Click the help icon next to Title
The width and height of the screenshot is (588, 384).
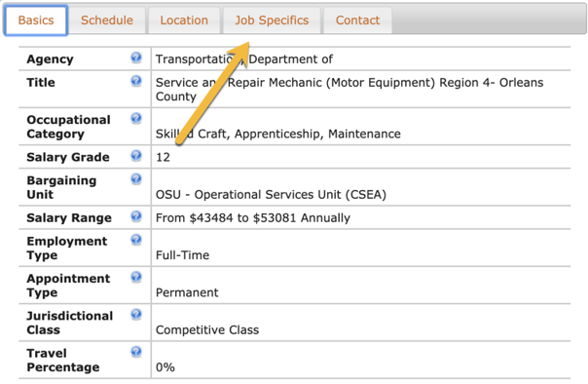136,81
